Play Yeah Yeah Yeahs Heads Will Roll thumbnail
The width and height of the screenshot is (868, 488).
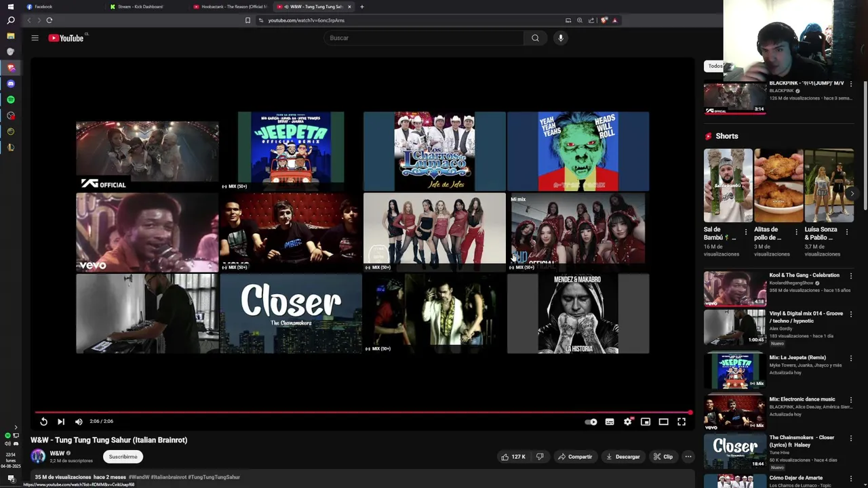(x=578, y=152)
